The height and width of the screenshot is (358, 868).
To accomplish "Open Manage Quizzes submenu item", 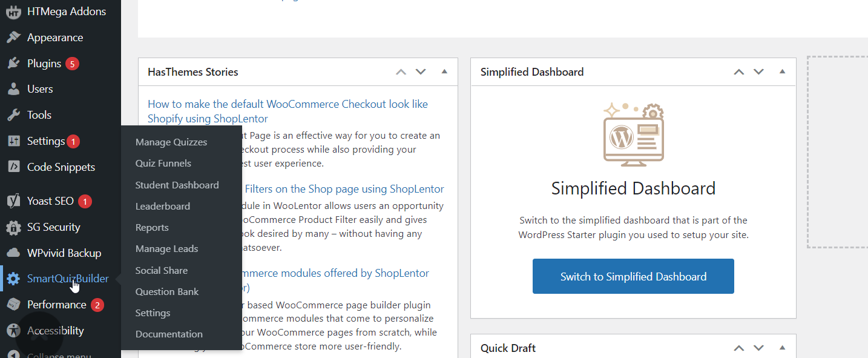I will click(171, 142).
